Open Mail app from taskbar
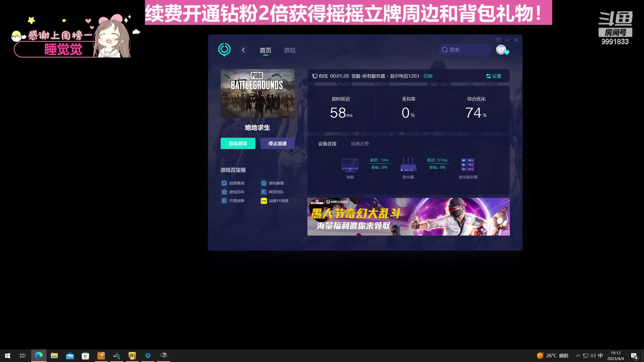644x362 pixels. tap(70, 356)
